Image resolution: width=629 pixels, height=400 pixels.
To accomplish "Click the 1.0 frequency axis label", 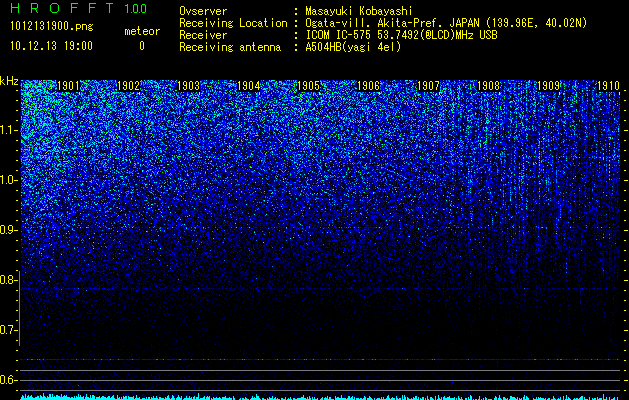I will click(8, 180).
